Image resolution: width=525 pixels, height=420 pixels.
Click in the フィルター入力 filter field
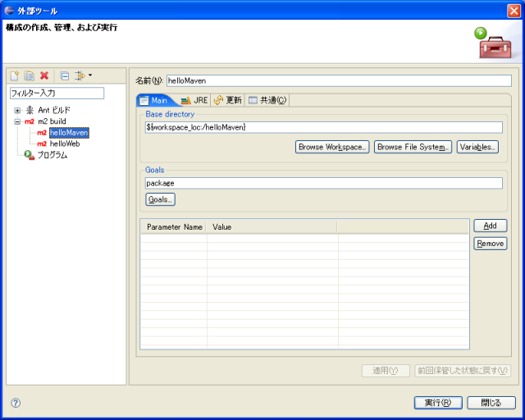57,94
